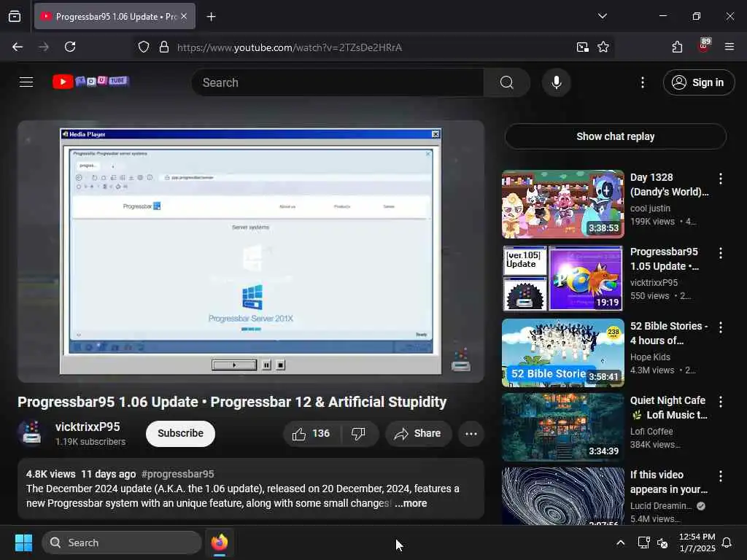Open options for 52 Bible Stories video
This screenshot has height=560, width=747.
[x=720, y=327]
